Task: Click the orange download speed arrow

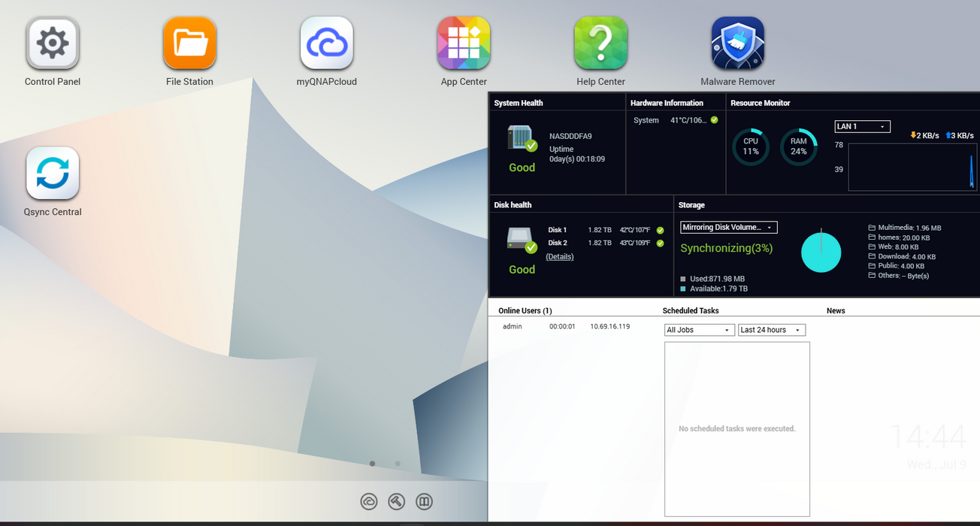Action: [913, 135]
